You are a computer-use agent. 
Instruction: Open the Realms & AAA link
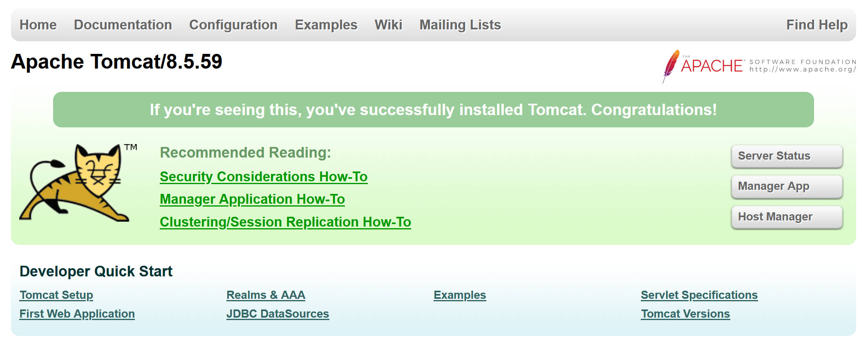pyautogui.click(x=266, y=295)
